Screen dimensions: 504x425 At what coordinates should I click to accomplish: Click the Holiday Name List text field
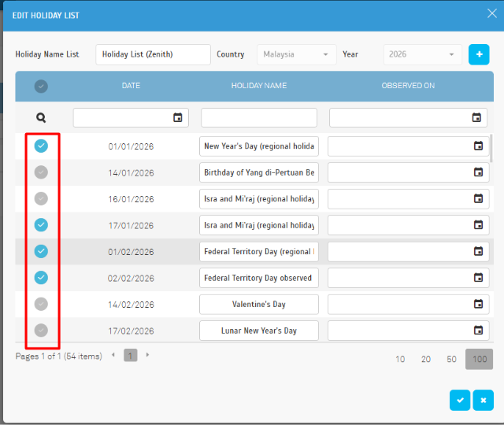153,54
